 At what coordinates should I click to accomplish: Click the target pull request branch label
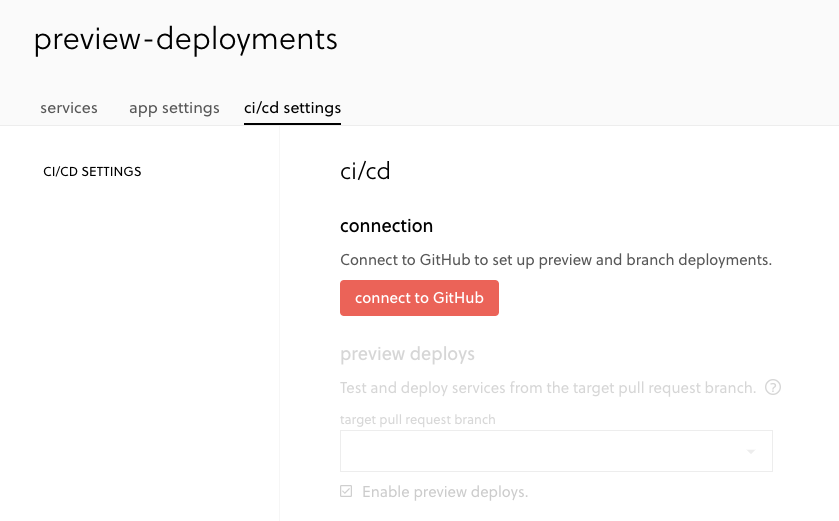click(417, 419)
